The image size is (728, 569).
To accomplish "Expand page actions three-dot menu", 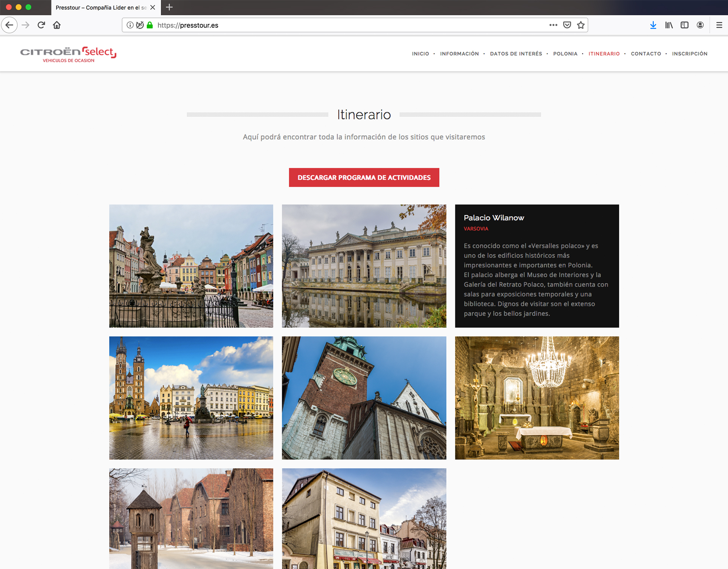I will [553, 25].
